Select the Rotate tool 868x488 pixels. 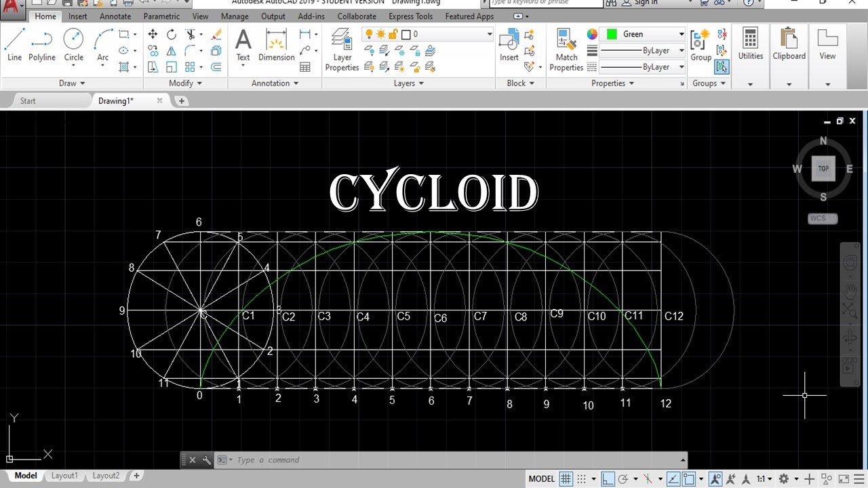(x=172, y=34)
